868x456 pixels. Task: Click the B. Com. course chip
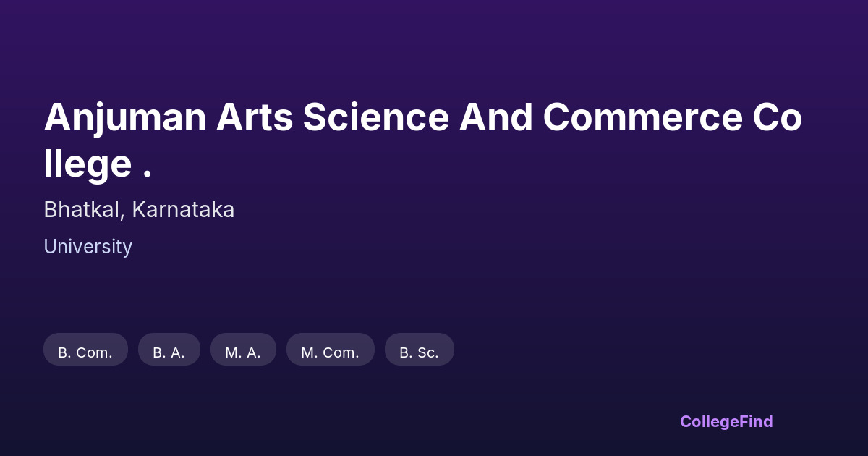click(85, 350)
